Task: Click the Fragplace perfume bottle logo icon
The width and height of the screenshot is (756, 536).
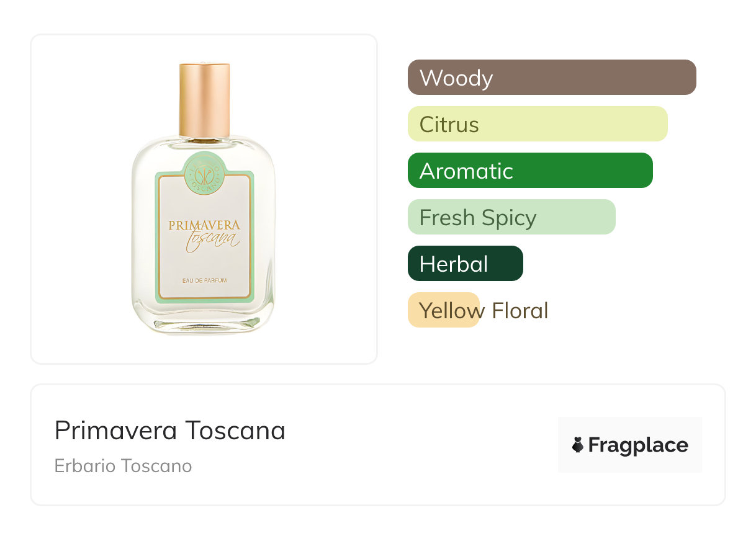Action: [x=578, y=445]
